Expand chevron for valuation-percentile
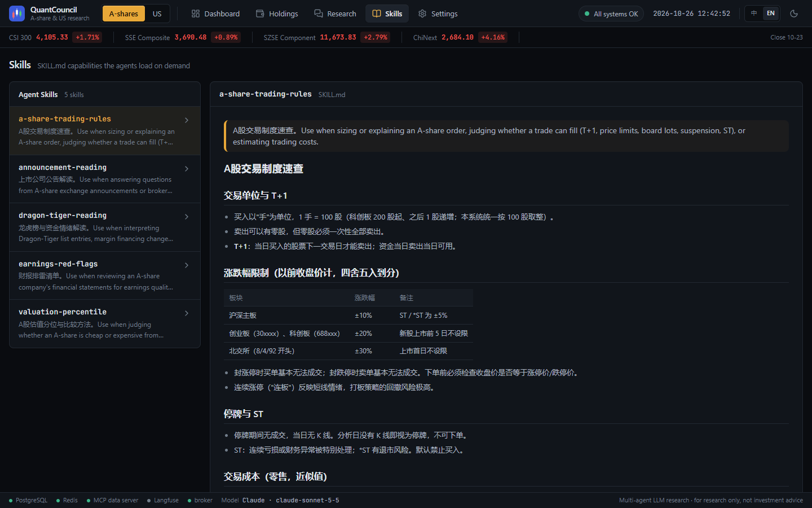The height and width of the screenshot is (508, 812). point(187,313)
